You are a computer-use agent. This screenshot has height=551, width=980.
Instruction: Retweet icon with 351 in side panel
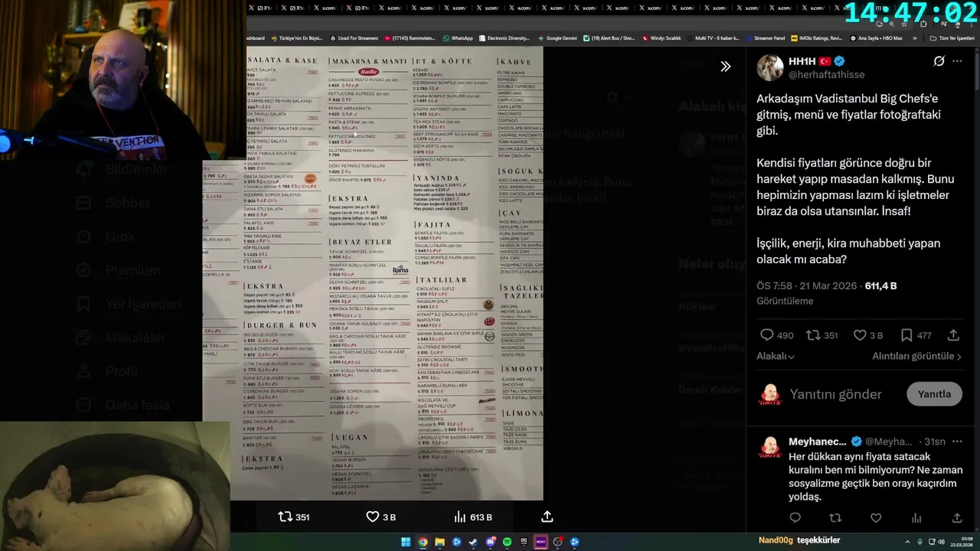click(813, 335)
